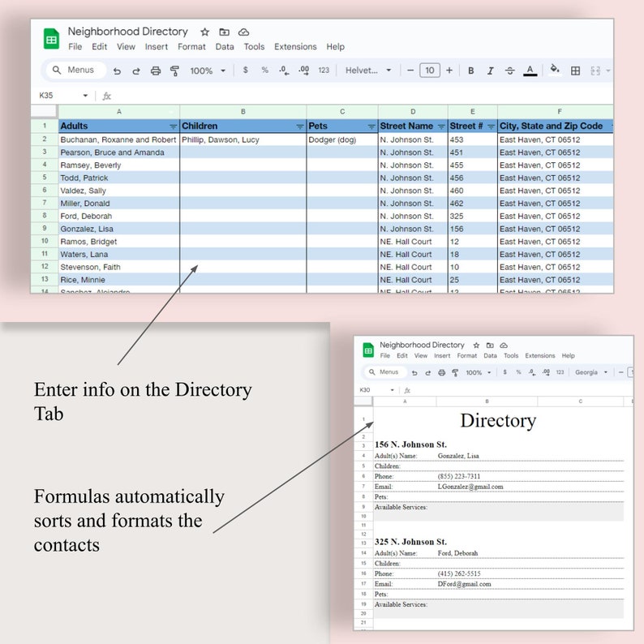The width and height of the screenshot is (644, 644).
Task: Star the Neighborhood Directory file in top window
Action: pyautogui.click(x=204, y=32)
